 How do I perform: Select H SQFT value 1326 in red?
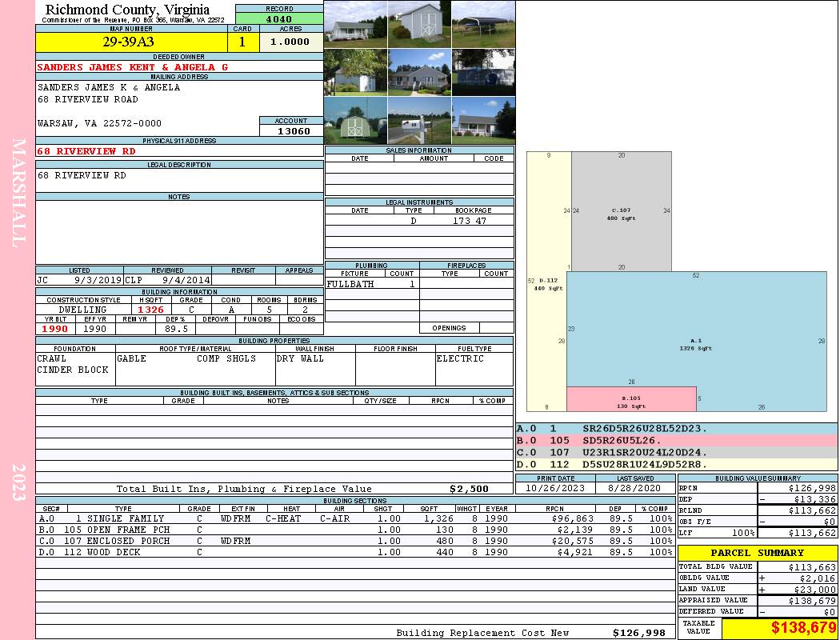[x=150, y=310]
